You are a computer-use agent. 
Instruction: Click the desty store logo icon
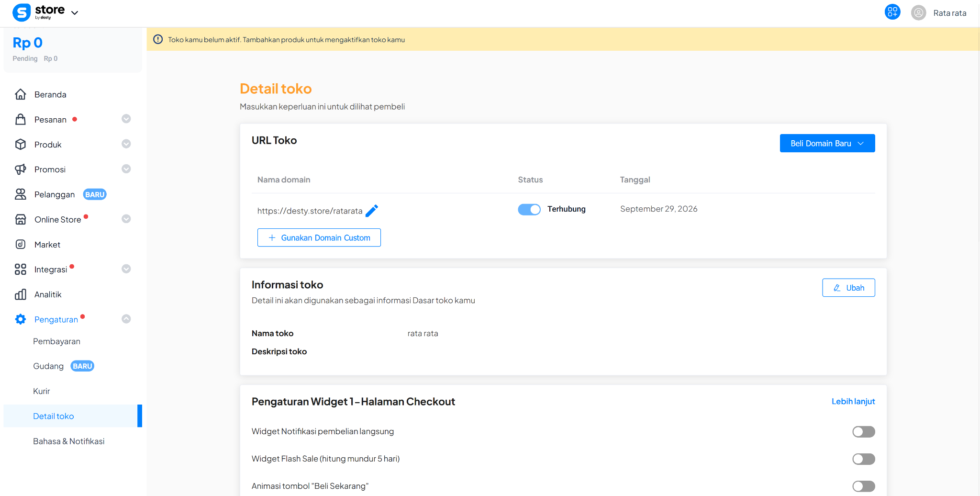coord(22,12)
